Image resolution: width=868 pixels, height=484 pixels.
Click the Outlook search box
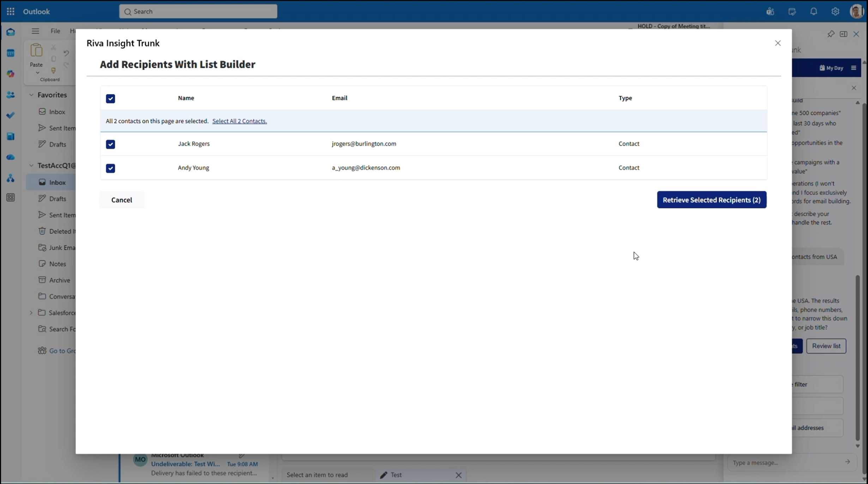click(x=198, y=11)
